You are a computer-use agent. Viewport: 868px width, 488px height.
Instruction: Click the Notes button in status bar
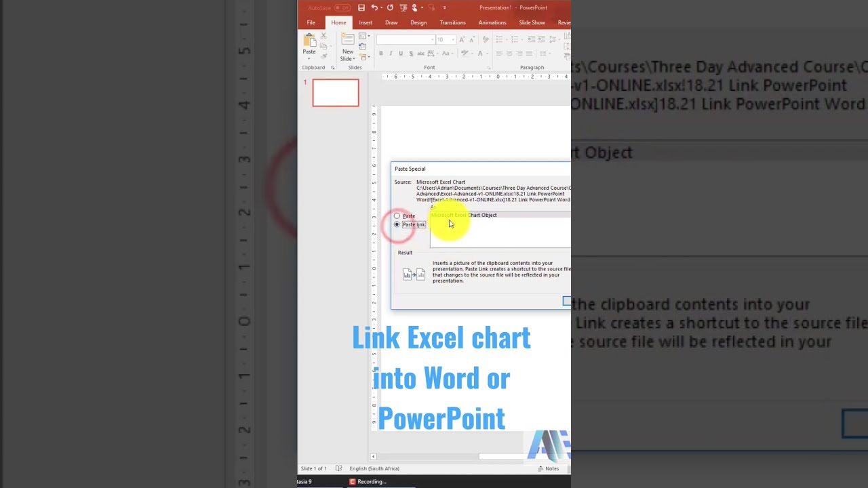tap(549, 468)
